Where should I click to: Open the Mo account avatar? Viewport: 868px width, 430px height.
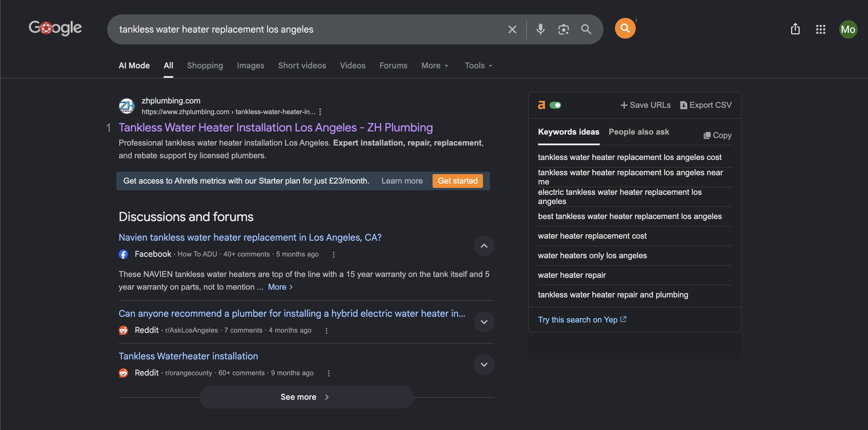[x=848, y=29]
